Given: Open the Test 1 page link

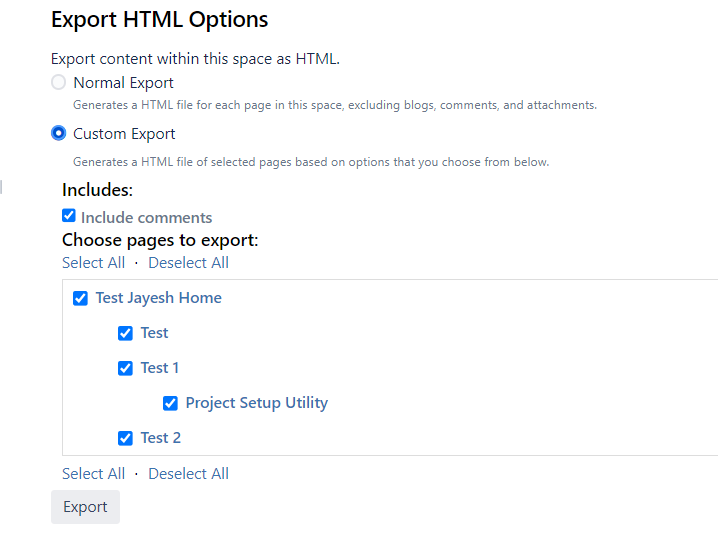Looking at the screenshot, I should click(160, 368).
